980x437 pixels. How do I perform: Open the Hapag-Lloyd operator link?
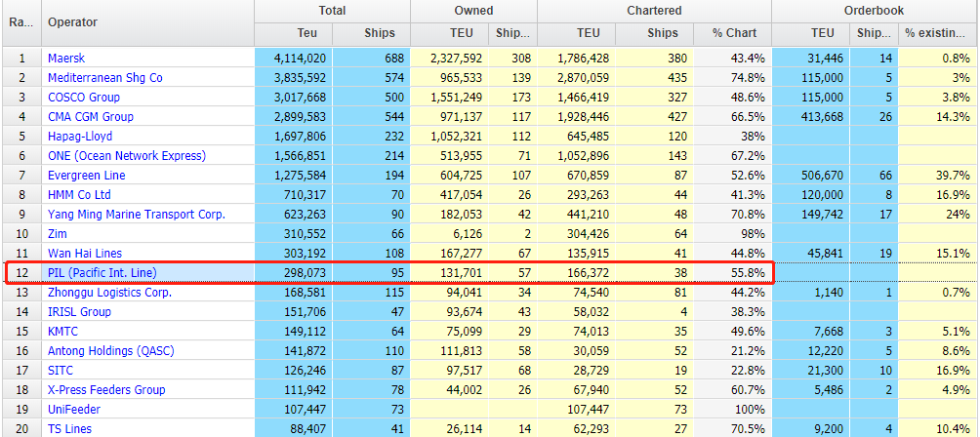pyautogui.click(x=80, y=137)
